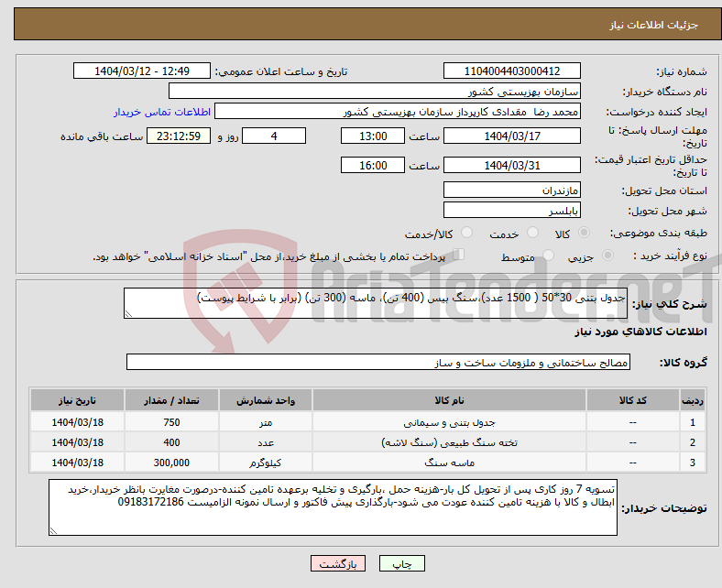The width and height of the screenshot is (722, 588).
Task: Click the price validity date 1404/03/31
Action: (x=511, y=165)
